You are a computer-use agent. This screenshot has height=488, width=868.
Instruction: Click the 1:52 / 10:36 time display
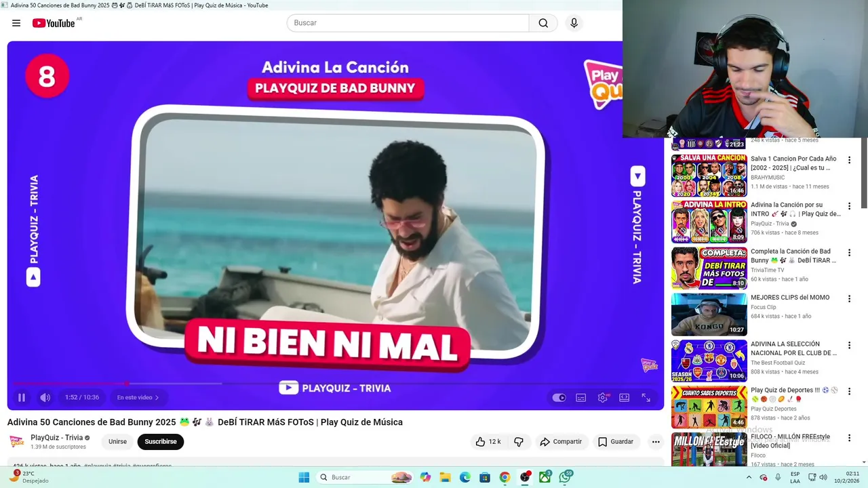tap(82, 398)
